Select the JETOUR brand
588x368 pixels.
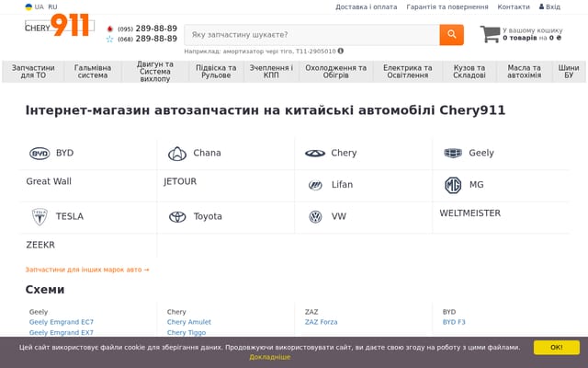click(x=180, y=181)
